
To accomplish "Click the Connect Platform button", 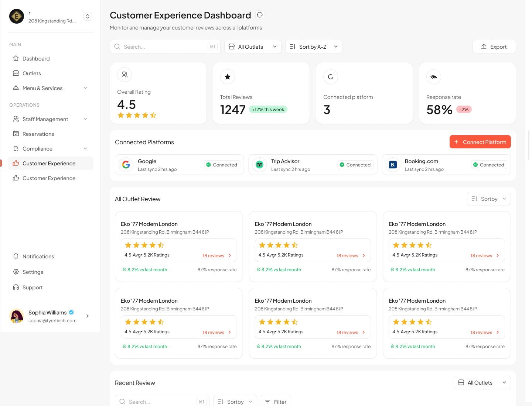I will pos(480,142).
